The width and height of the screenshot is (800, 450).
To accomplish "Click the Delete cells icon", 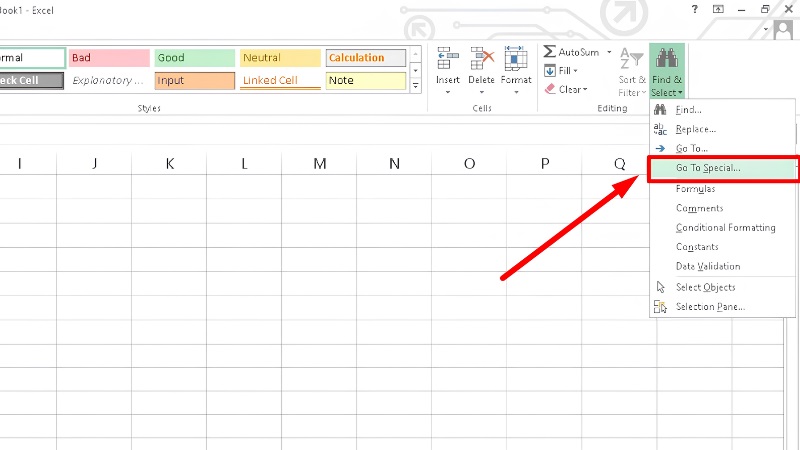I will 482,58.
